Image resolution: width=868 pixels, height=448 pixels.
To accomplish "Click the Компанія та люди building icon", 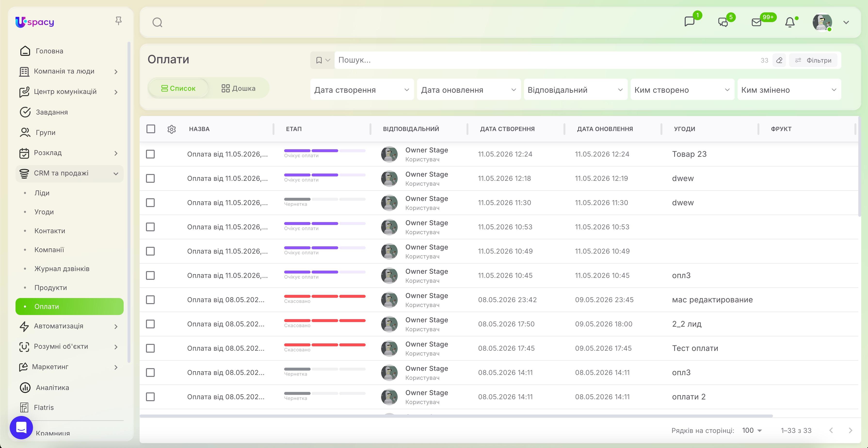I will pyautogui.click(x=24, y=72).
